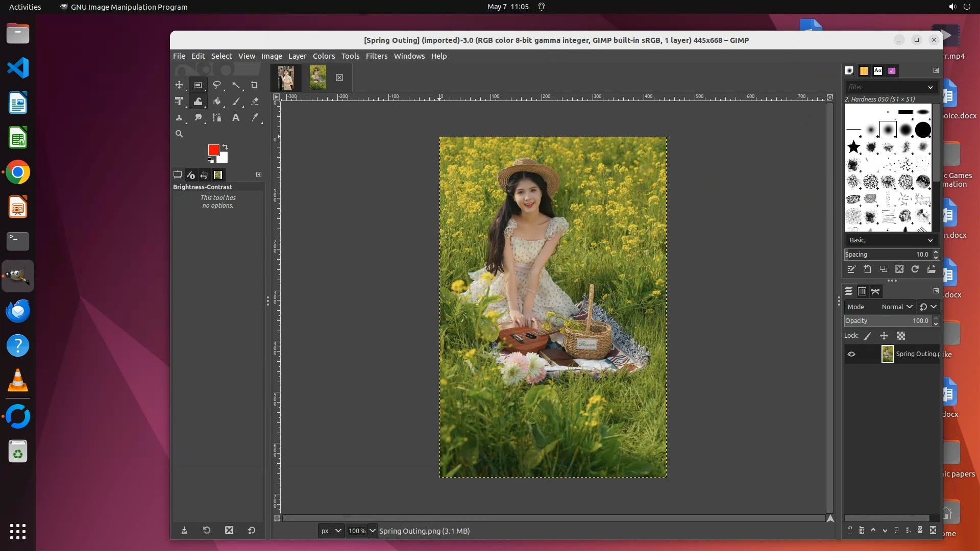This screenshot has width=980, height=551.
Task: Select the Fuzzy Select wand tool
Action: (x=236, y=85)
